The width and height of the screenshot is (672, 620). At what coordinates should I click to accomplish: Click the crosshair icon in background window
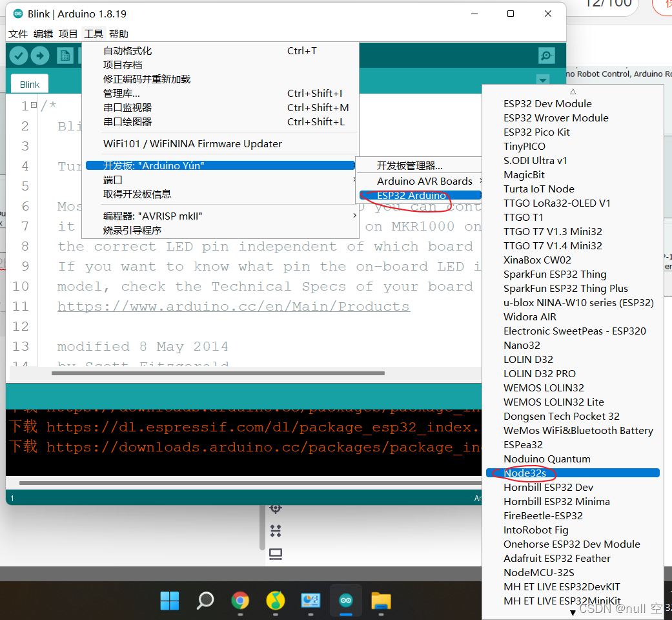(276, 508)
